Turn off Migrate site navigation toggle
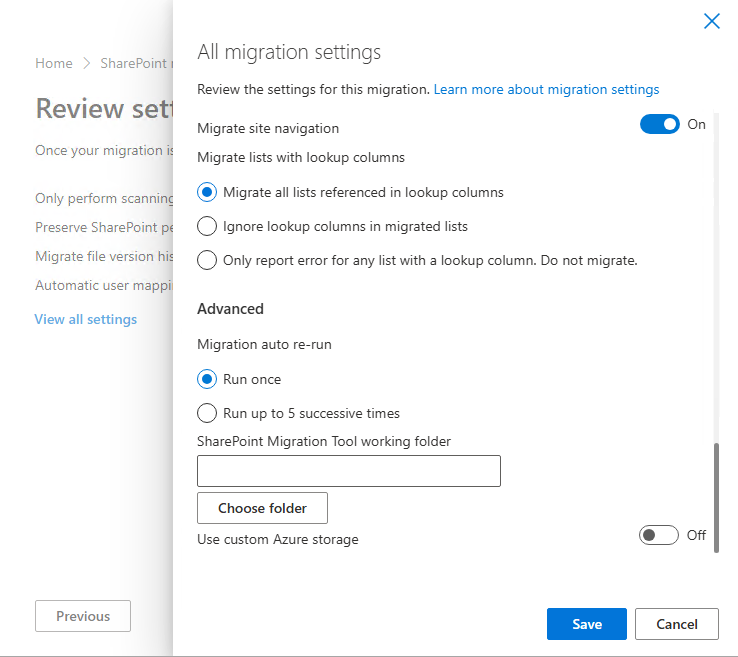Image resolution: width=738 pixels, height=657 pixels. click(x=659, y=125)
